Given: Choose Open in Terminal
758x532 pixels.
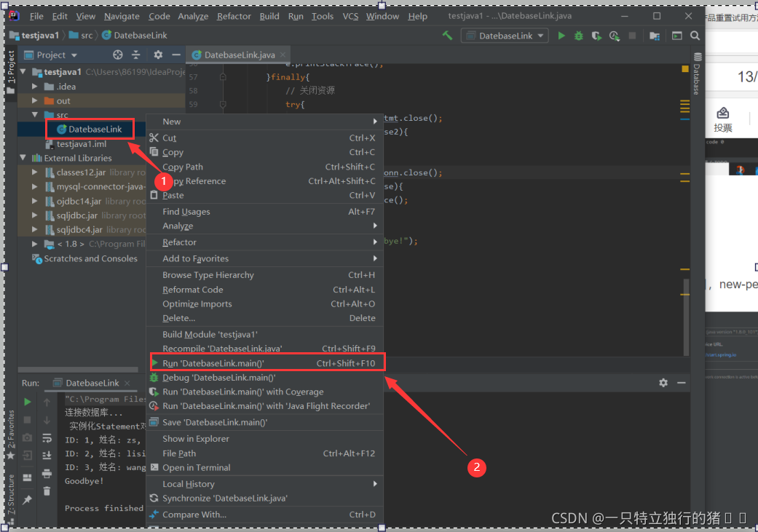Looking at the screenshot, I should (265, 467).
